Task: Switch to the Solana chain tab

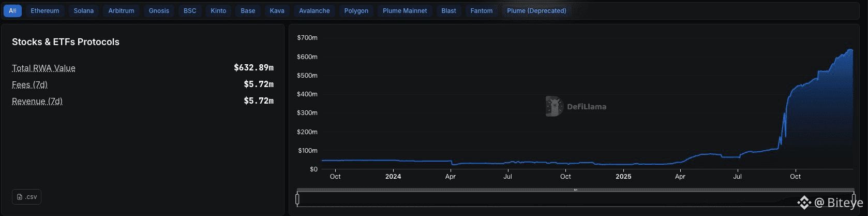Action: (x=84, y=10)
